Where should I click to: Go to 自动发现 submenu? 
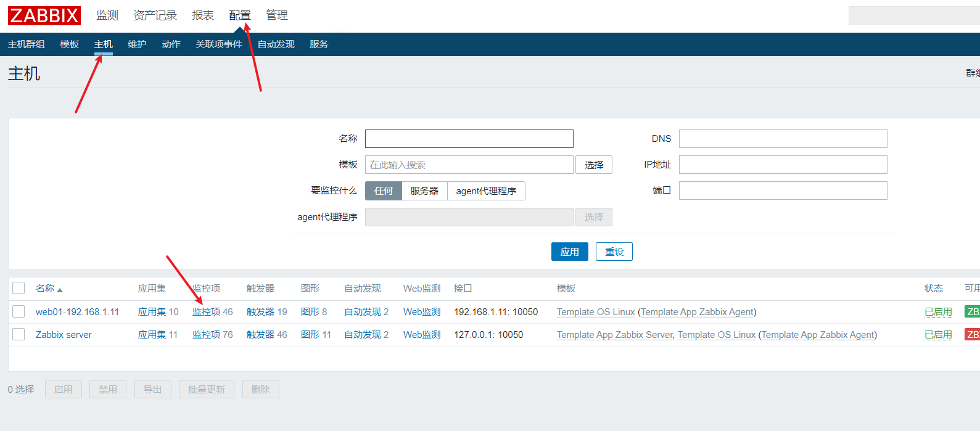coord(276,44)
